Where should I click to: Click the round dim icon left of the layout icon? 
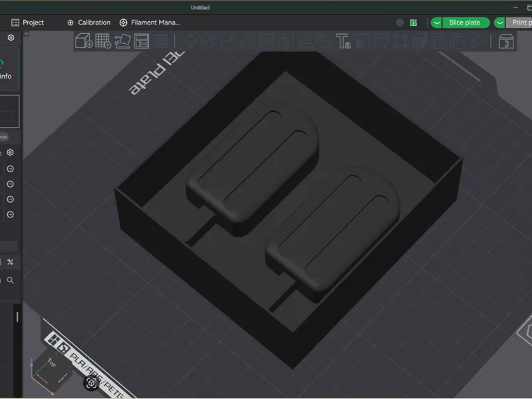tap(400, 23)
